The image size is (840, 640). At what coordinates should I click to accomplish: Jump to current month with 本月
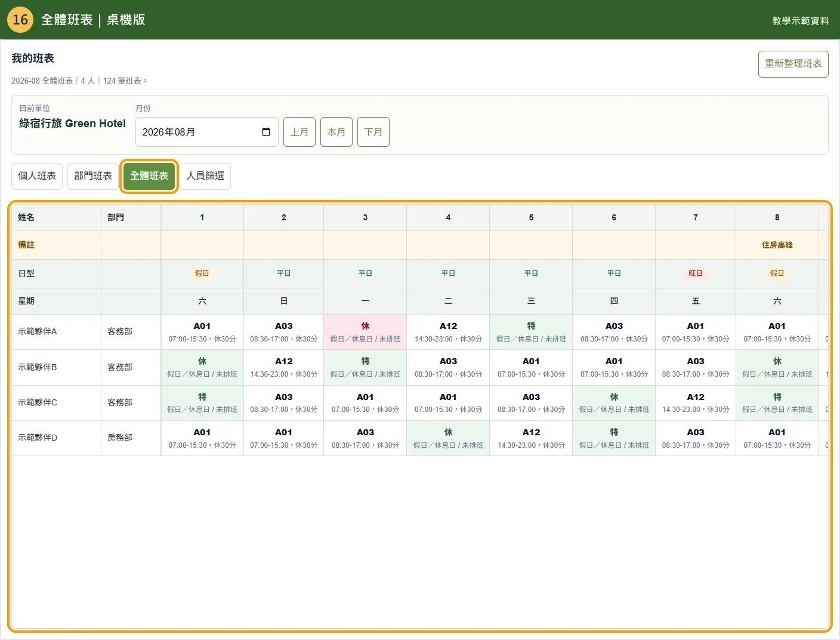336,132
